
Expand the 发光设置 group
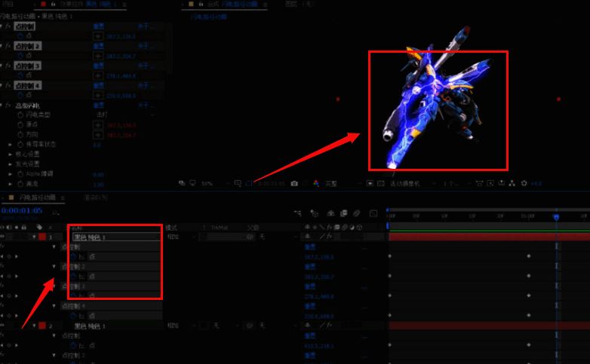[x=10, y=164]
